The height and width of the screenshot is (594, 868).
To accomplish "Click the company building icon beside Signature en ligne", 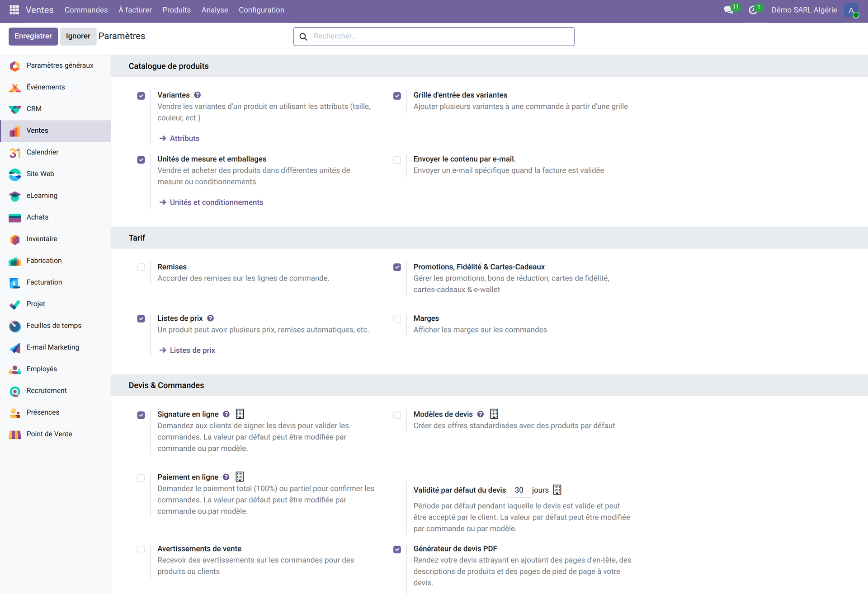I will (240, 414).
